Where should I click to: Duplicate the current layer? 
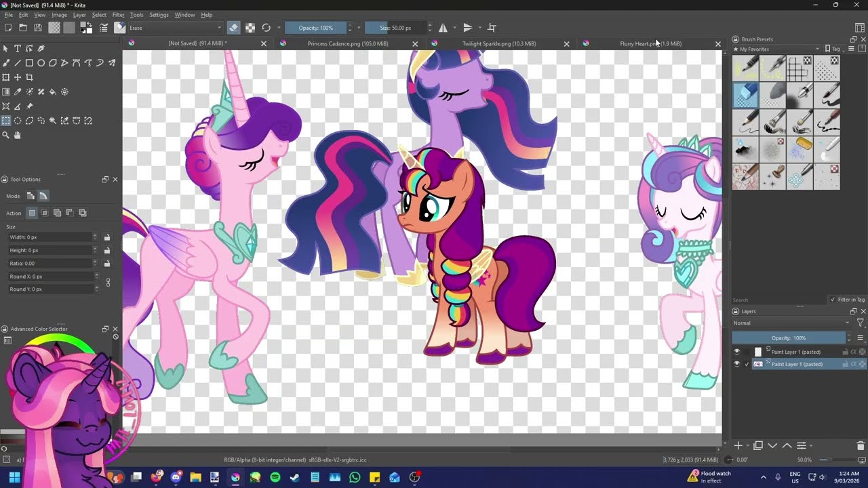pyautogui.click(x=758, y=445)
